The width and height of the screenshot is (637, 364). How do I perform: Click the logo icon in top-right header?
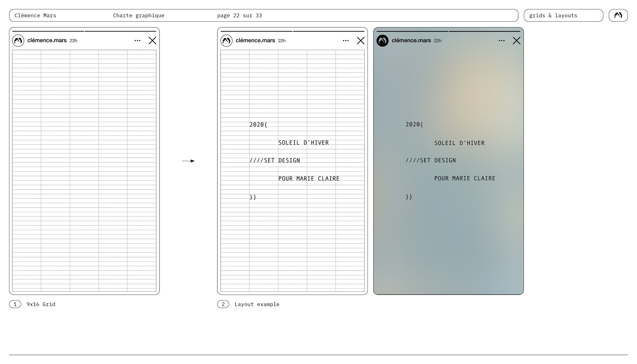[x=618, y=15]
